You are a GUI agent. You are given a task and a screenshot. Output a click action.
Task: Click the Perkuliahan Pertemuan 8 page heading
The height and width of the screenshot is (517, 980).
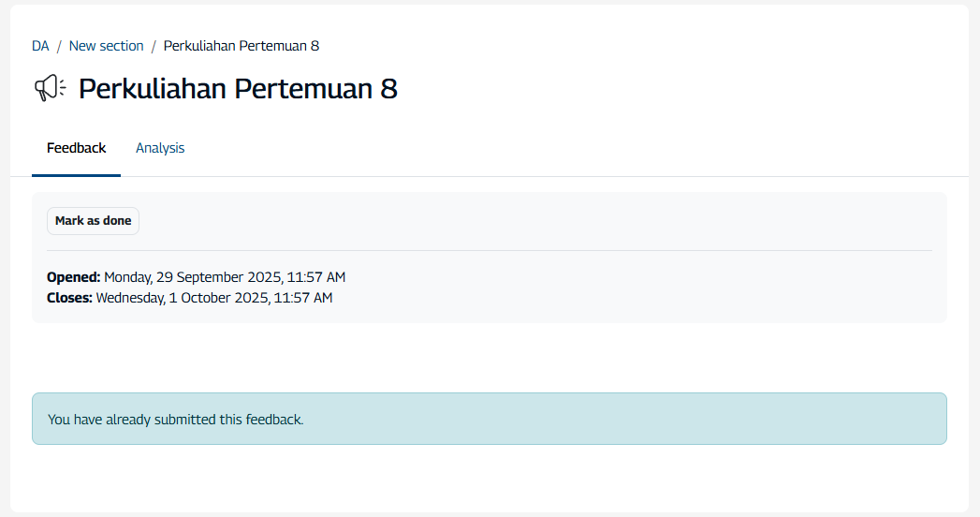click(x=238, y=89)
